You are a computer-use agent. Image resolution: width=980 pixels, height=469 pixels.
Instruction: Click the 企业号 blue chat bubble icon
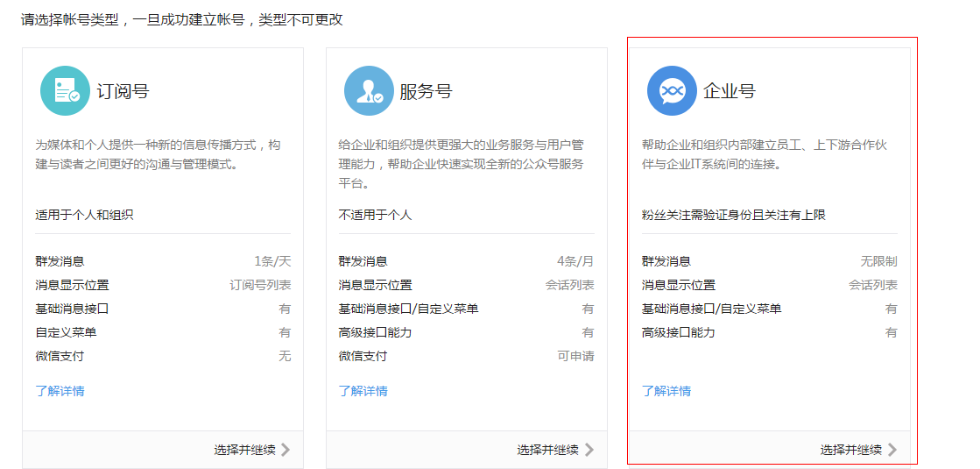(672, 90)
